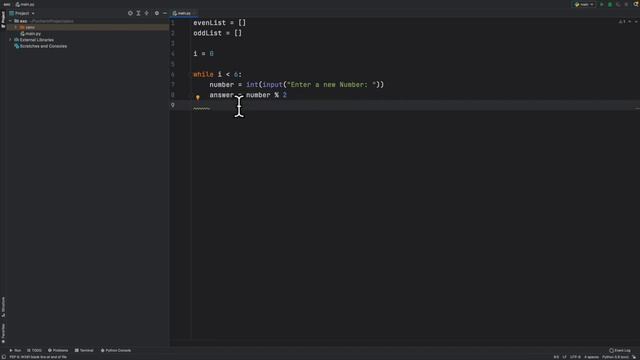
Task: Click the locate/select opened file icon in Project panel
Action: pos(130,13)
